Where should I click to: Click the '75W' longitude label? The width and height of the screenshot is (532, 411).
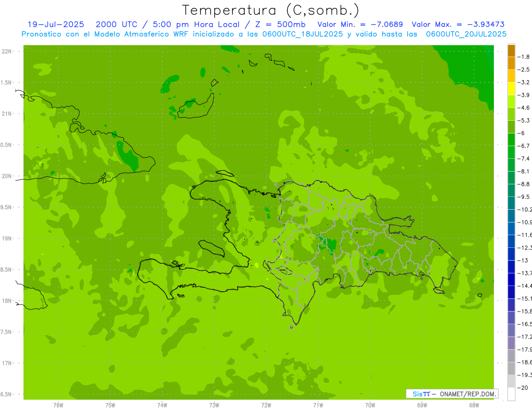pos(110,405)
